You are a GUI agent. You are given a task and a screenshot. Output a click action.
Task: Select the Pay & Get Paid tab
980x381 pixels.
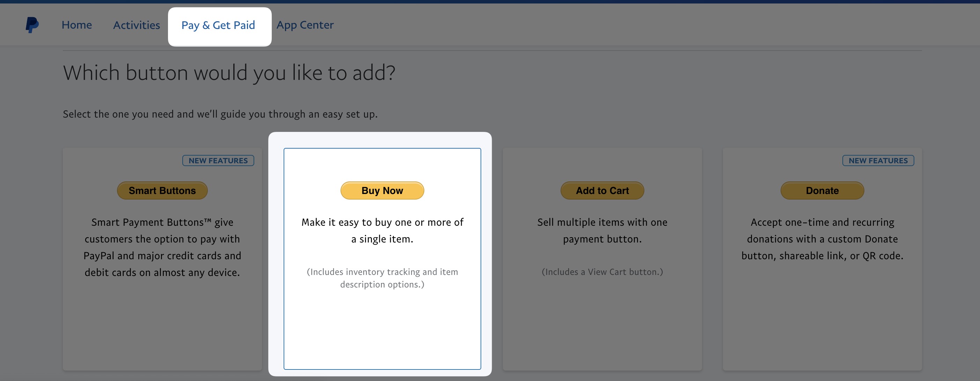tap(218, 25)
